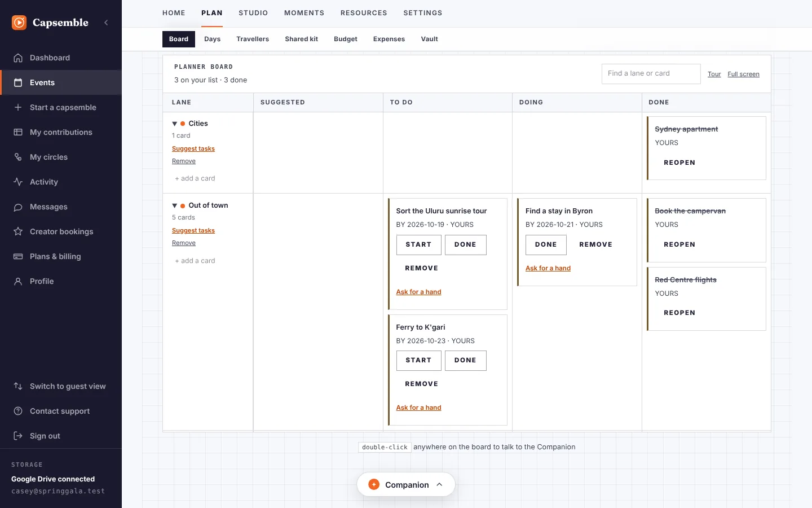Collapse the sidebar with the chevron
This screenshot has width=812, height=508.
coord(106,23)
